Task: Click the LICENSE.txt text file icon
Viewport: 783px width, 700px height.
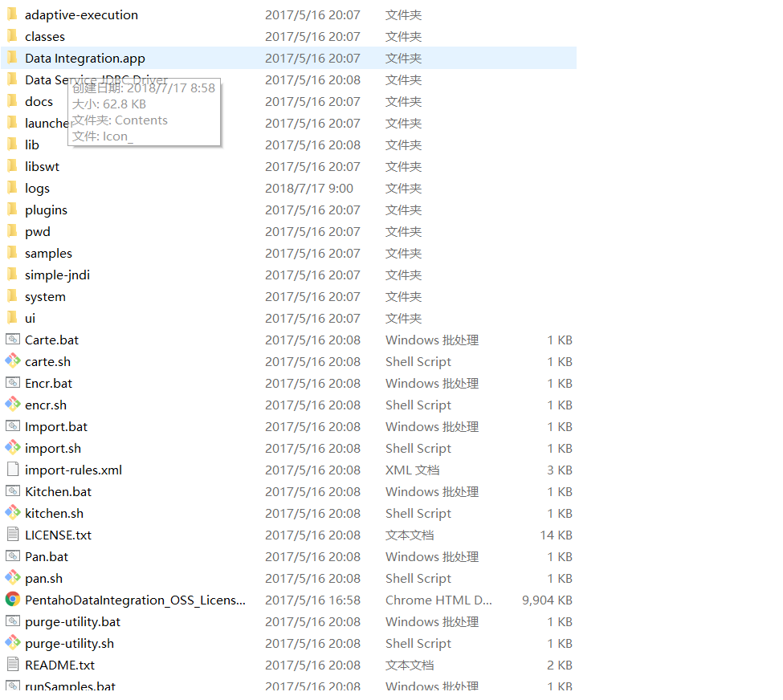Action: (13, 535)
